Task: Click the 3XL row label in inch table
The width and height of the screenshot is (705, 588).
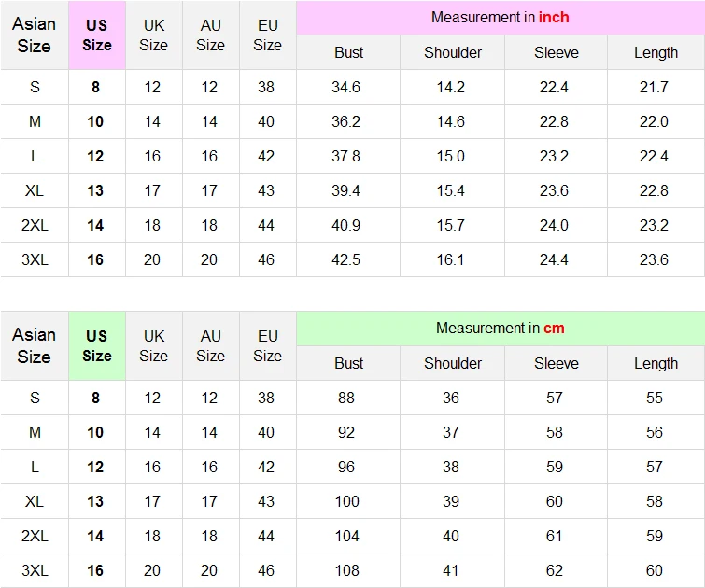Action: pyautogui.click(x=35, y=259)
